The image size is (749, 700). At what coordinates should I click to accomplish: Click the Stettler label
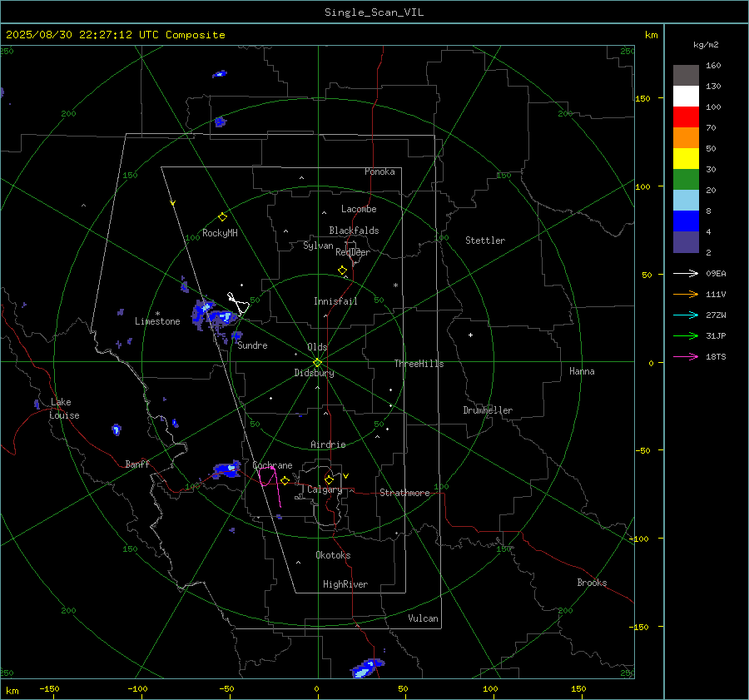click(x=485, y=241)
